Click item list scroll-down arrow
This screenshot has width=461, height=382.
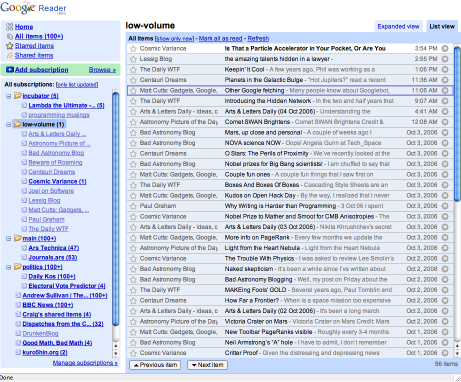pyautogui.click(x=457, y=353)
